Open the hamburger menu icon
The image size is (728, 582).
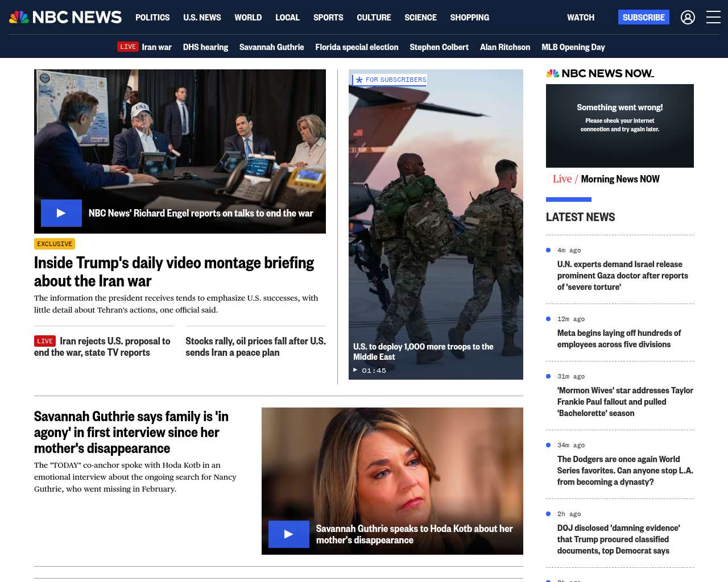point(713,18)
